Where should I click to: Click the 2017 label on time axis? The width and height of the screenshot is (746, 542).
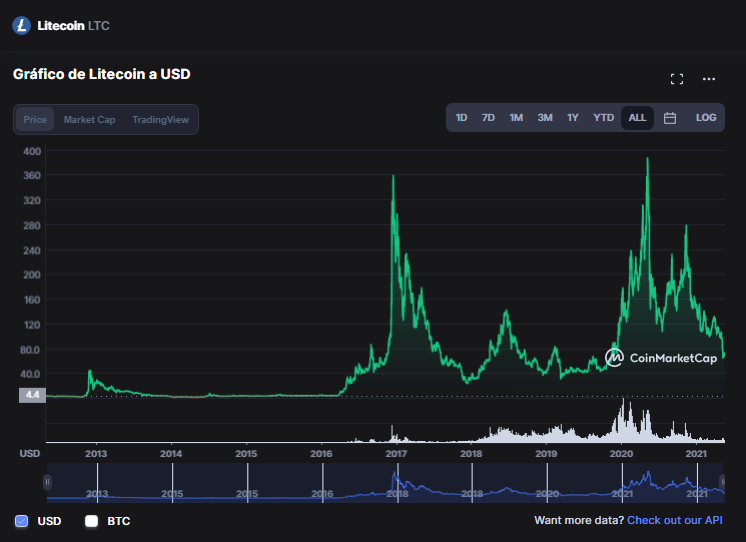396,453
